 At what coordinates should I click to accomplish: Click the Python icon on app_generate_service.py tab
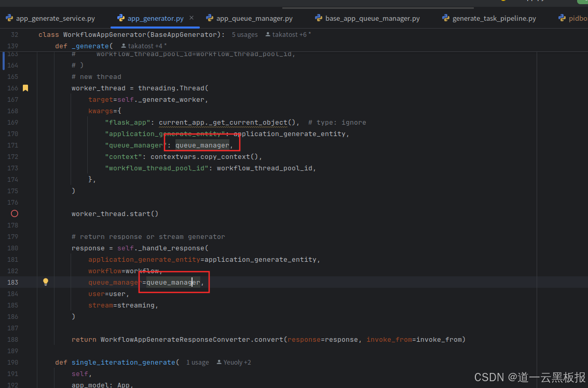(9, 18)
